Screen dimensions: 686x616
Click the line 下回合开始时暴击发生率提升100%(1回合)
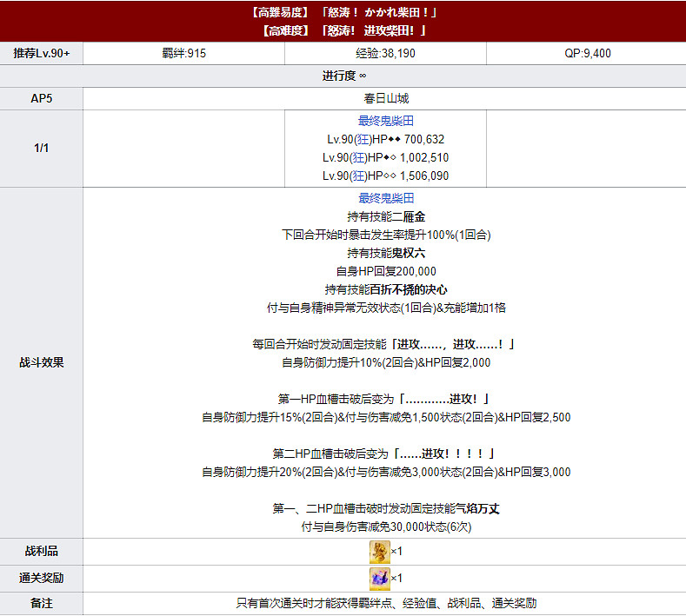tap(386, 235)
